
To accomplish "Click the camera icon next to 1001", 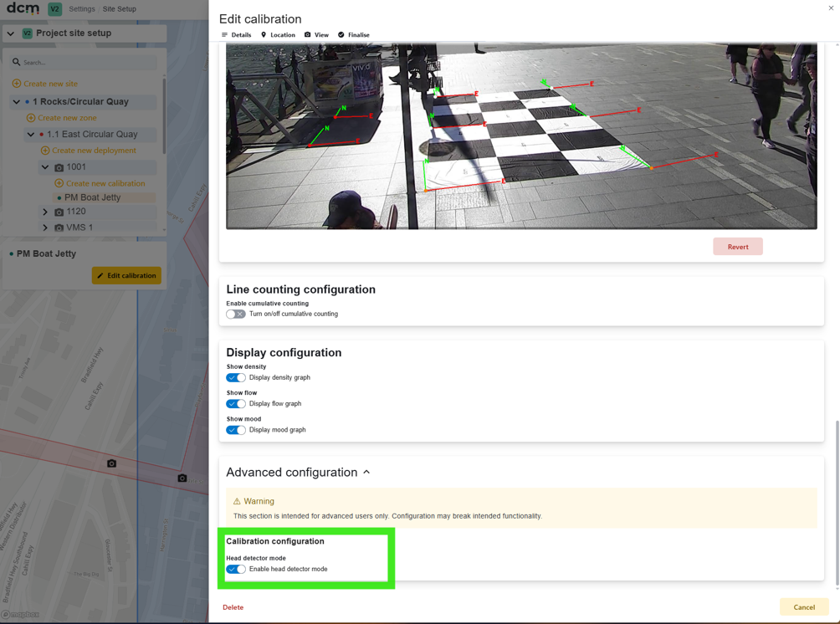I will point(59,167).
